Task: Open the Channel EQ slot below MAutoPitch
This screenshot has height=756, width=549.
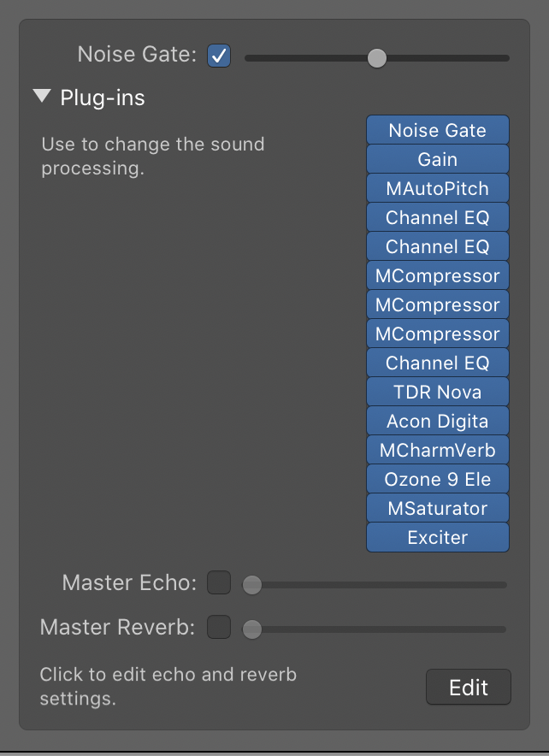Action: [437, 218]
